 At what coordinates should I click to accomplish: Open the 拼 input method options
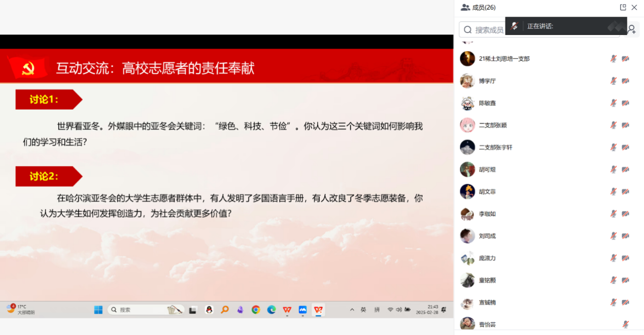click(x=377, y=310)
